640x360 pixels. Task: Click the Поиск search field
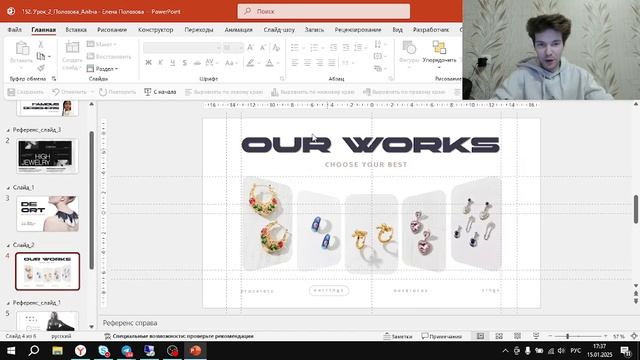tap(324, 11)
